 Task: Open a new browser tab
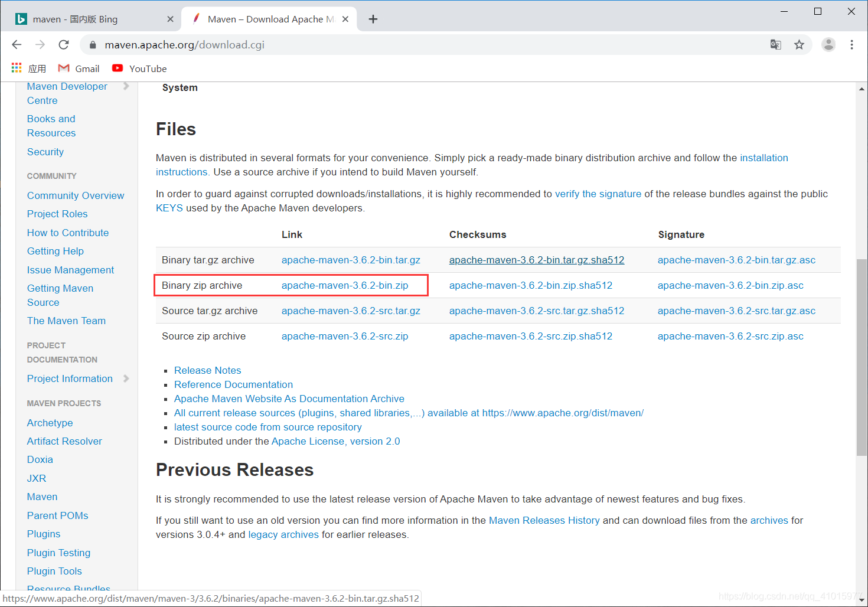click(x=373, y=19)
